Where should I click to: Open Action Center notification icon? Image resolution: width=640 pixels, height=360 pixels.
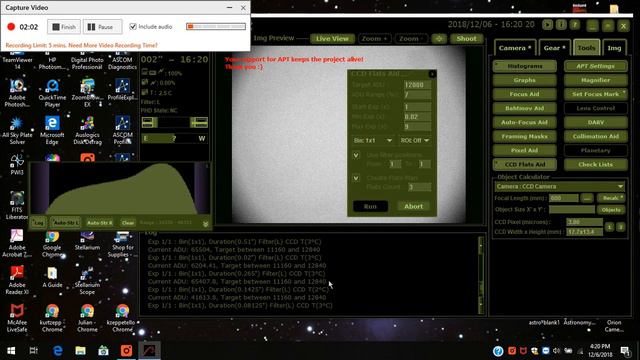click(x=625, y=351)
